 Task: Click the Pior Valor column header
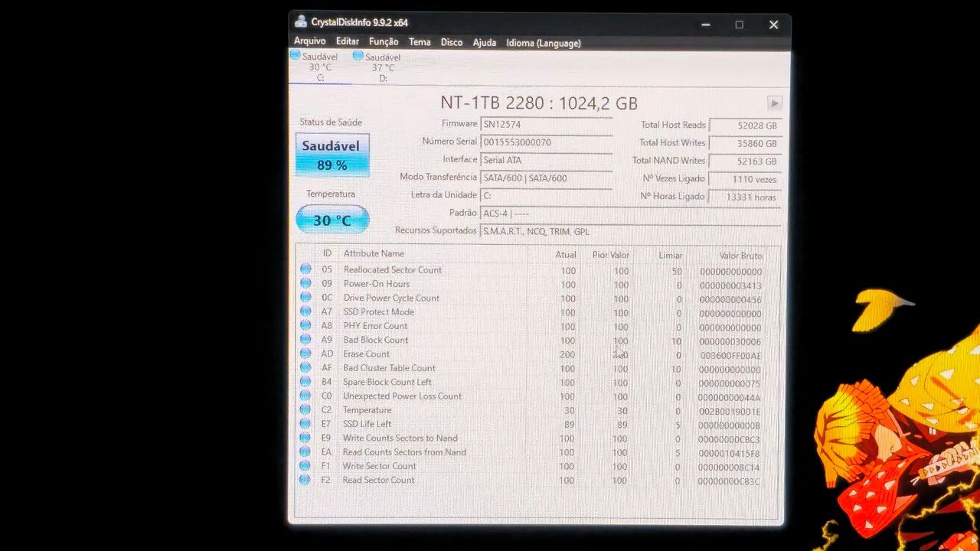610,255
